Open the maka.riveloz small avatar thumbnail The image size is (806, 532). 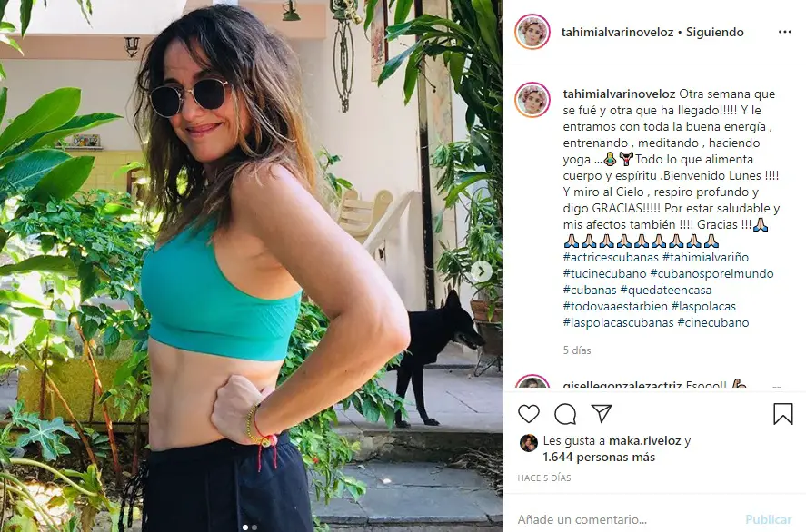tap(529, 443)
